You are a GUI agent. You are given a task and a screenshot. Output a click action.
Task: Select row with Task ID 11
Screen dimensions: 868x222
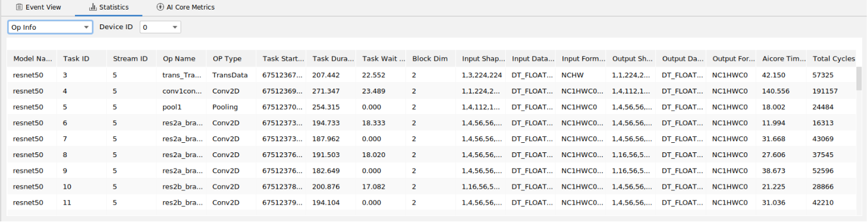[431, 202]
